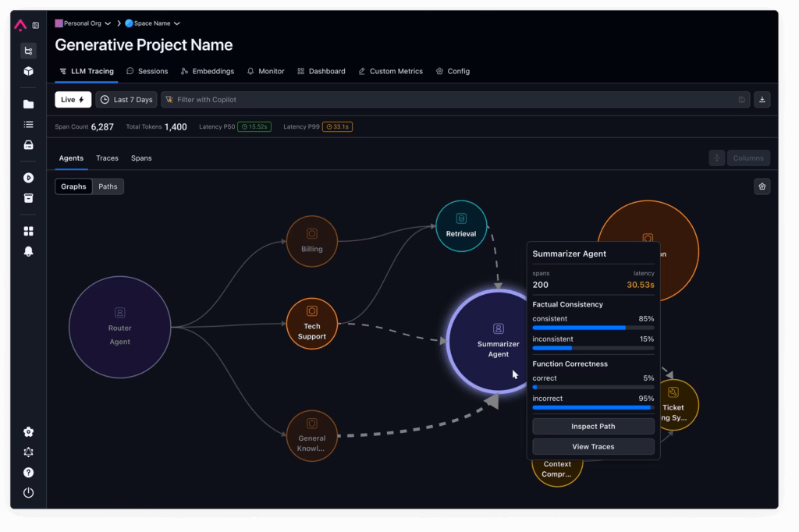This screenshot has height=532, width=799.
Task: Open the settings gear sidebar icon
Action: tap(29, 432)
